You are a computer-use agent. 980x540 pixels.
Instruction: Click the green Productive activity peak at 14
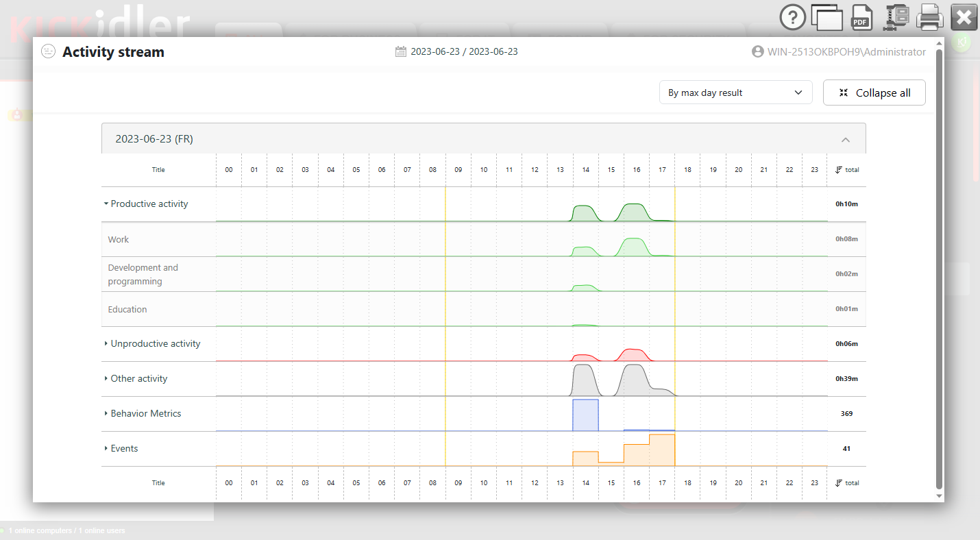click(x=583, y=213)
